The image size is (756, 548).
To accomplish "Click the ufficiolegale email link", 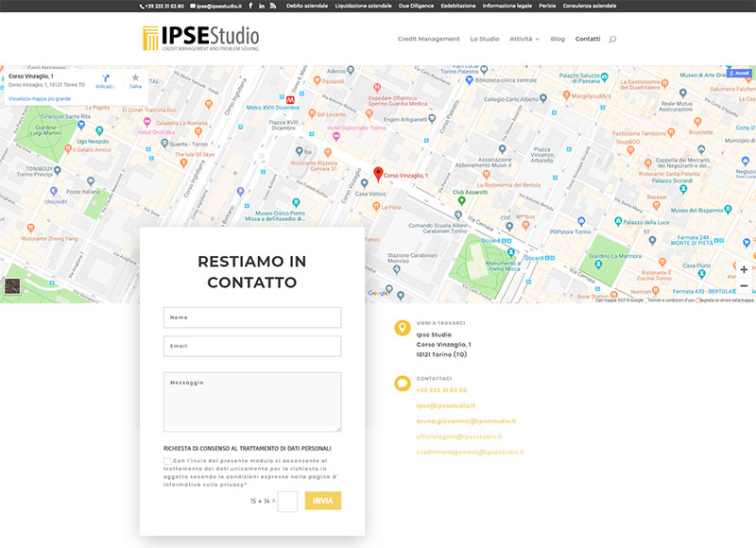I will pyautogui.click(x=459, y=437).
